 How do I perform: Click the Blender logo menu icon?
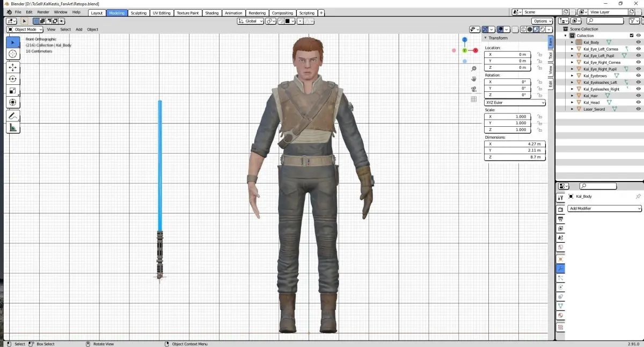point(9,12)
